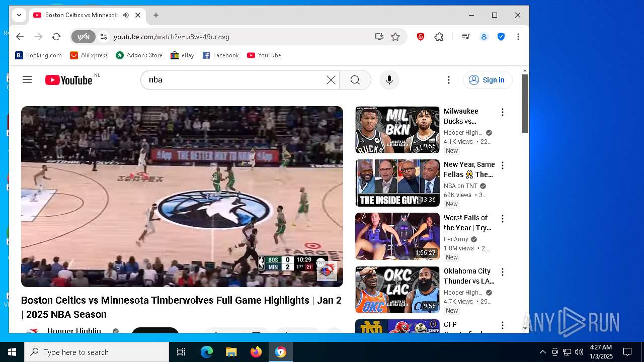Screen dimensions: 644x362
Task: Open YouTube bookmark
Action: pos(264,55)
